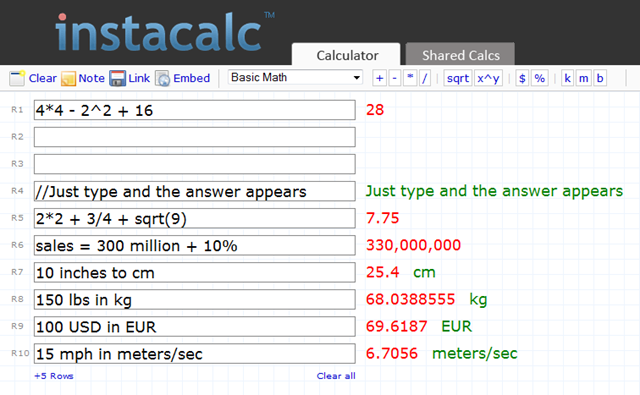Screen dimensions: 640x395
Task: Click the x^y power button
Action: pos(488,78)
